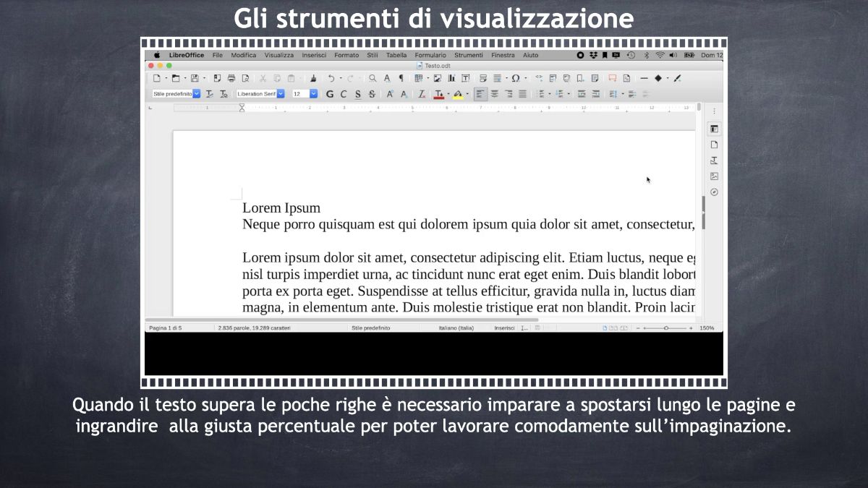This screenshot has height=488, width=868.
Task: Click 'Italiano (Italia)' language in status bar
Action: [x=456, y=328]
